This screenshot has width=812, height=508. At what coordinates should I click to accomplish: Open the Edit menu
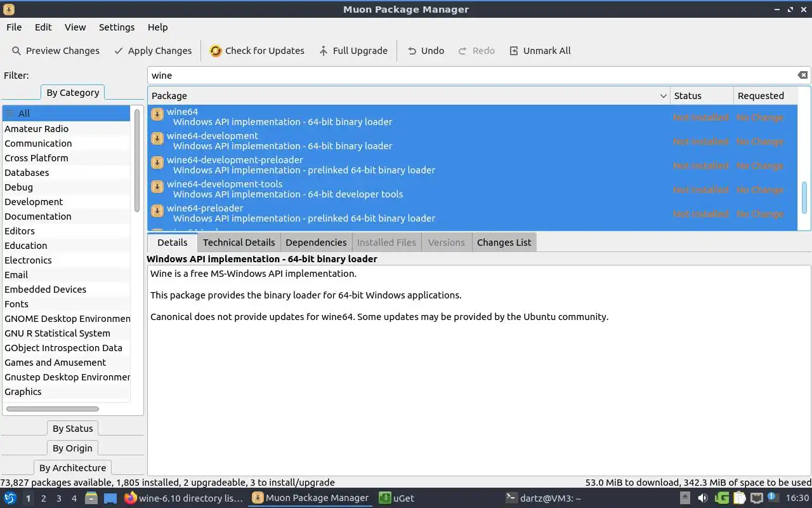pos(43,27)
